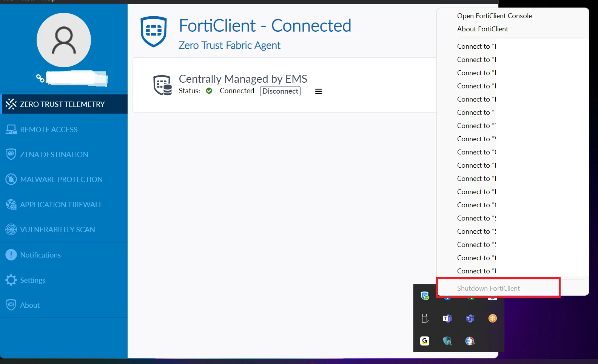Image resolution: width=598 pixels, height=364 pixels.
Task: Click the "Connected" status text
Action: [x=237, y=91]
